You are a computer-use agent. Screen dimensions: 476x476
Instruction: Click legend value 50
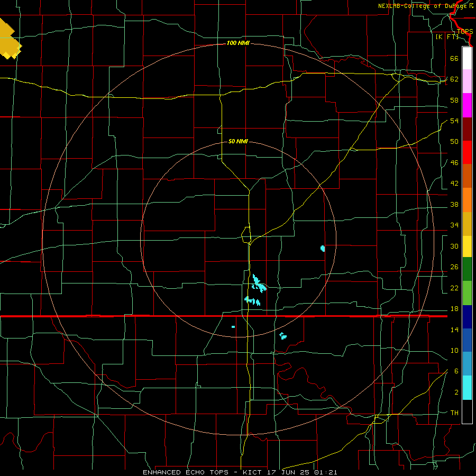454,142
